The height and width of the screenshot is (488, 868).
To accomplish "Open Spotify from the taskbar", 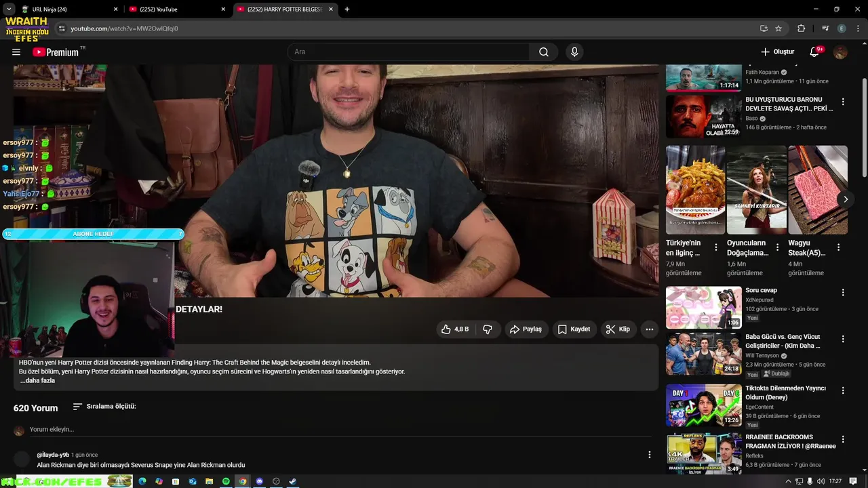I will click(x=226, y=481).
